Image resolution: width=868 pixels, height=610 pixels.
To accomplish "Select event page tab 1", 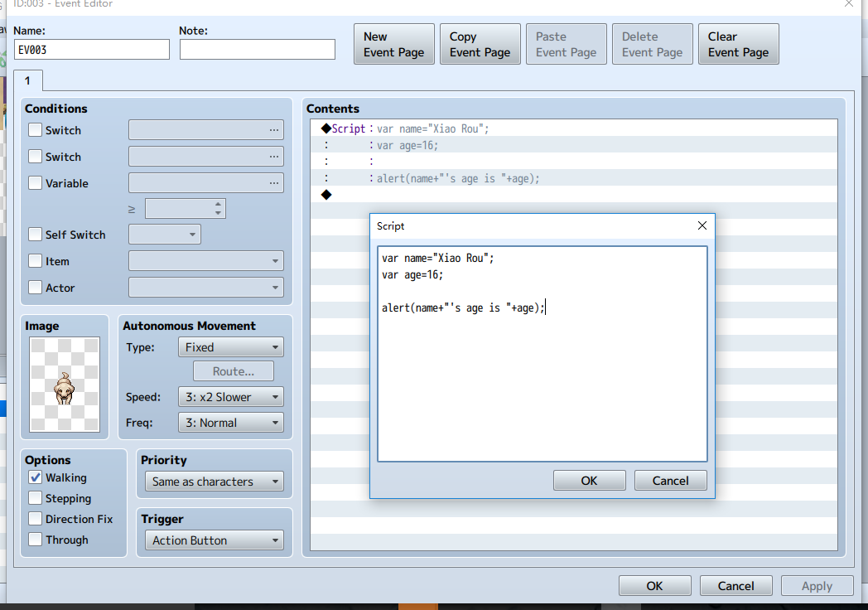I will tap(27, 81).
